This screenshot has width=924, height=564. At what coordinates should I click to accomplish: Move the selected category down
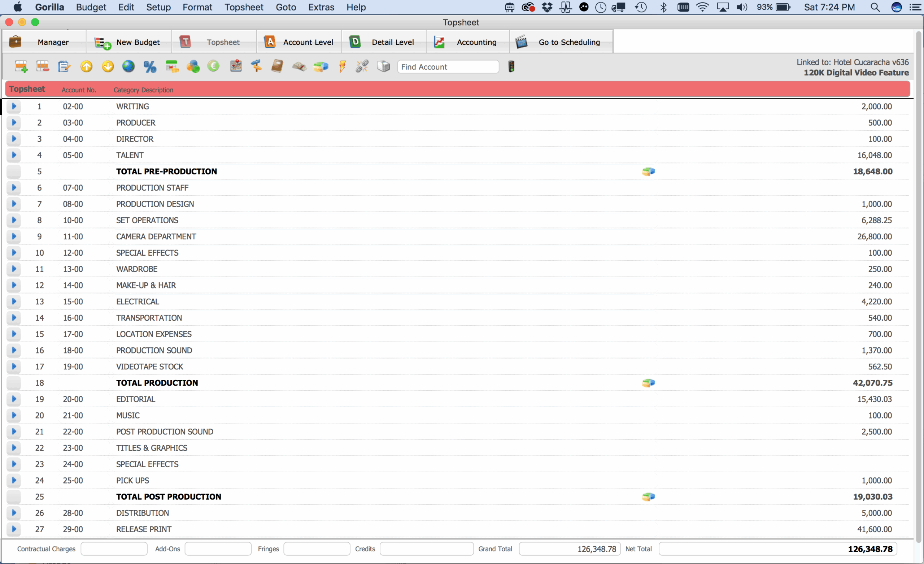coord(108,66)
